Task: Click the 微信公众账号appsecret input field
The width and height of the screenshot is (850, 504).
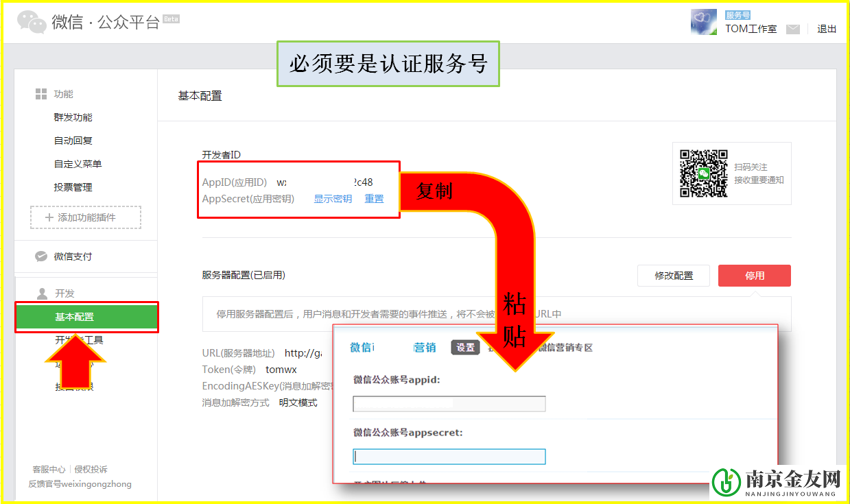Action: pyautogui.click(x=449, y=456)
